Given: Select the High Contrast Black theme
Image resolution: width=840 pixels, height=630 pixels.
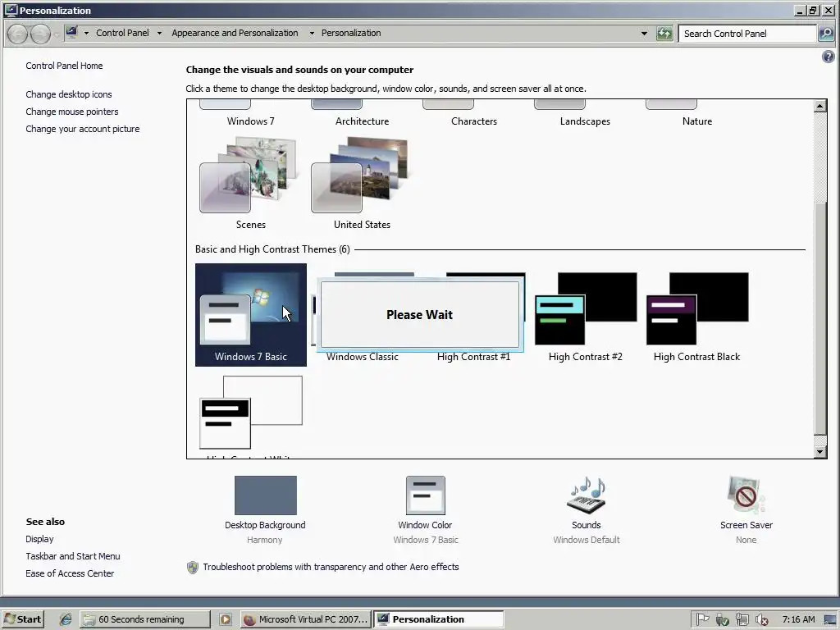Looking at the screenshot, I should click(x=697, y=315).
